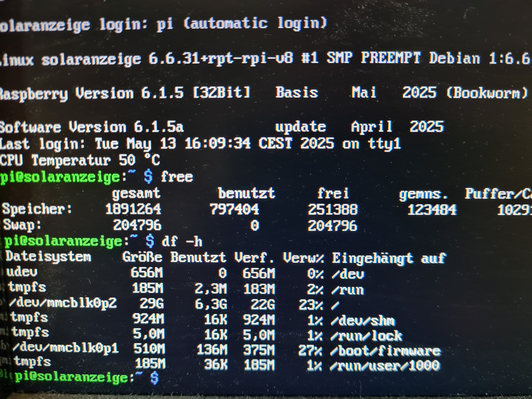Click the udev filesystem row

[22, 272]
